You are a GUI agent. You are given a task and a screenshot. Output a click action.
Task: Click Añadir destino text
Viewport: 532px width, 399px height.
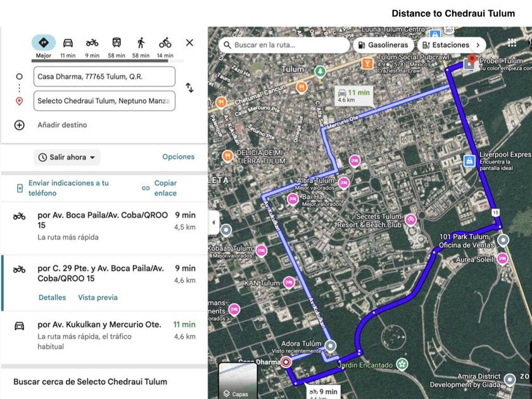(63, 125)
